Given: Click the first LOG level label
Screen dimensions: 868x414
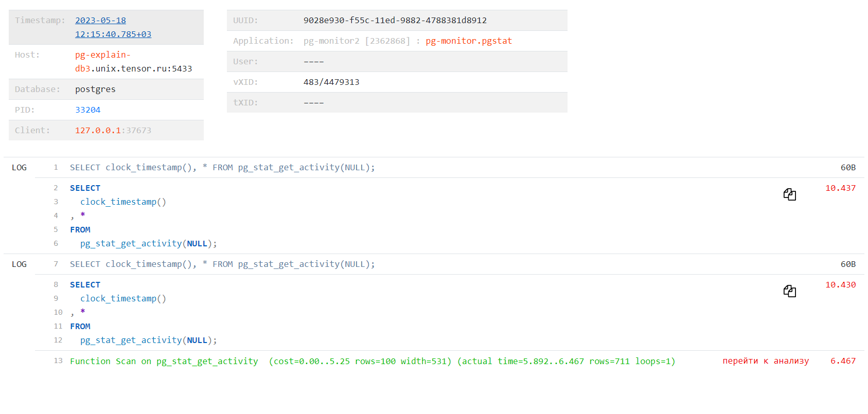Looking at the screenshot, I should [19, 168].
